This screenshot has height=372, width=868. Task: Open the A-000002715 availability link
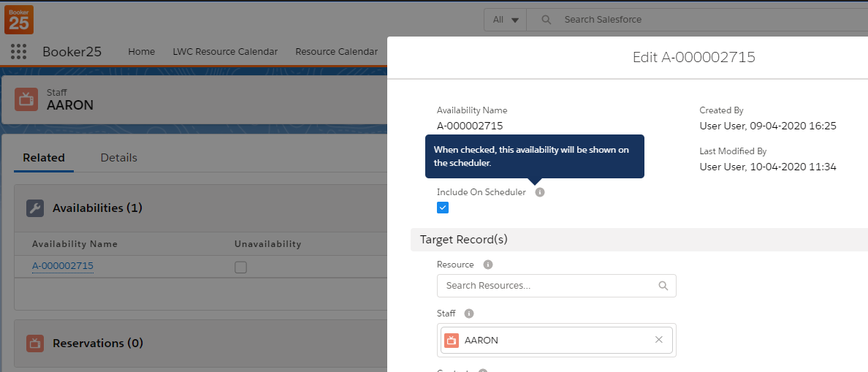click(63, 266)
